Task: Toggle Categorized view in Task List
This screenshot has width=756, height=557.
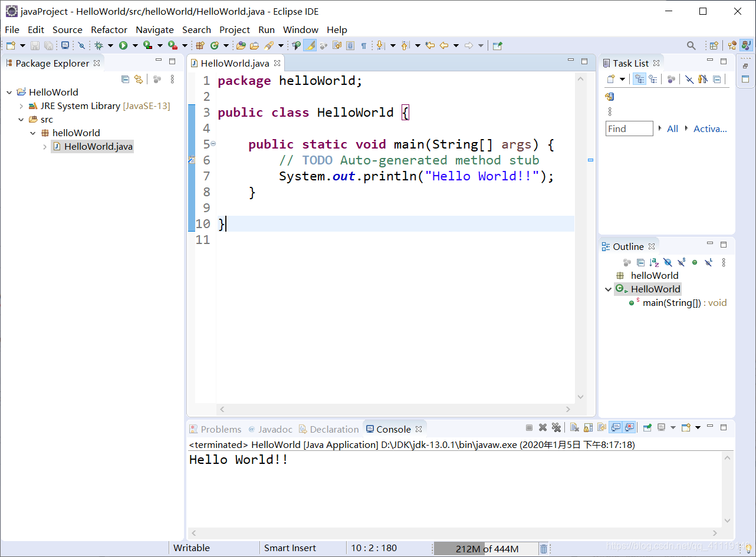Action: pos(639,79)
